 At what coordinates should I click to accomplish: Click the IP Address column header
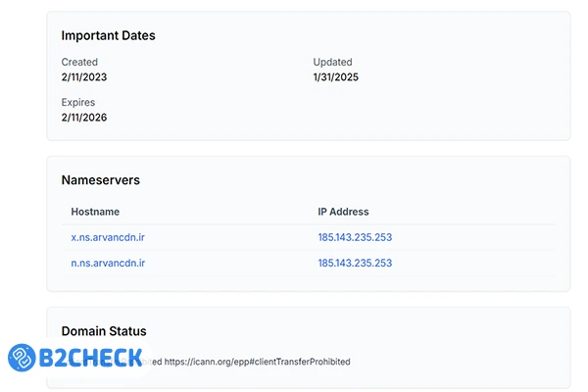343,212
